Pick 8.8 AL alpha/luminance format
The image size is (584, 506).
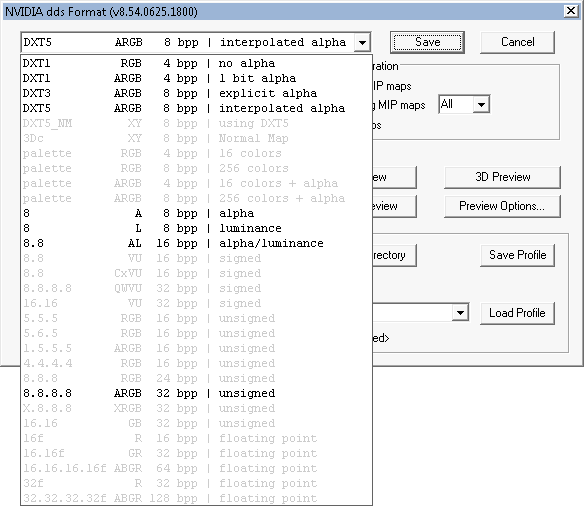coord(197,243)
